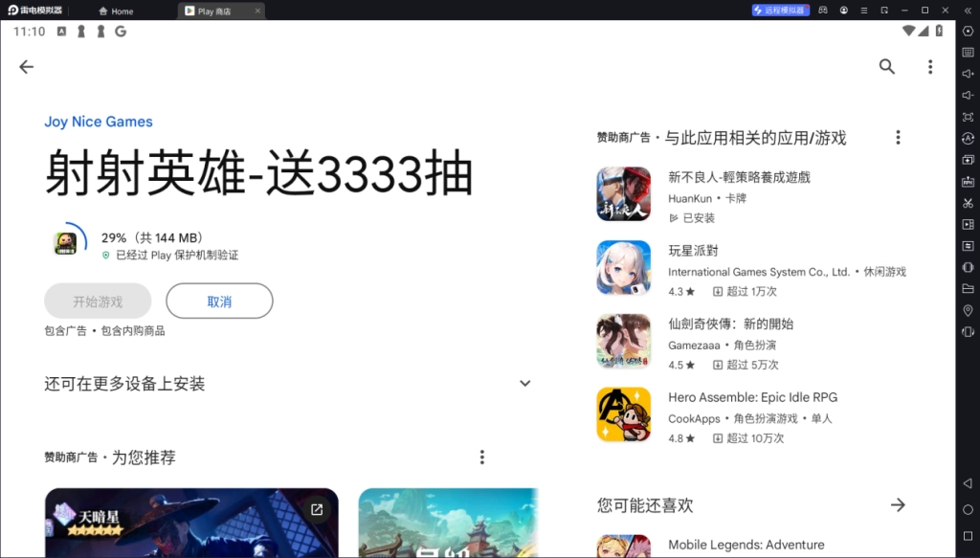Rotate the emulator screen
Image resolution: width=980 pixels, height=558 pixels.
click(x=969, y=332)
